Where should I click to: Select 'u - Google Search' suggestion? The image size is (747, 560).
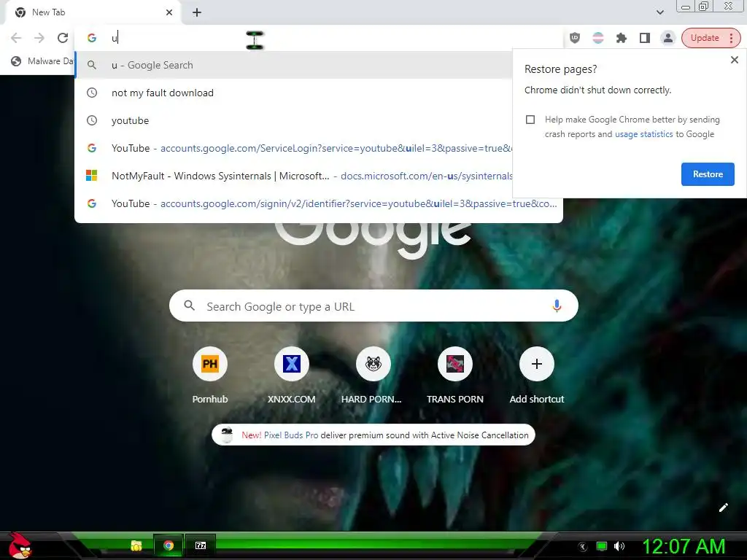coord(293,65)
